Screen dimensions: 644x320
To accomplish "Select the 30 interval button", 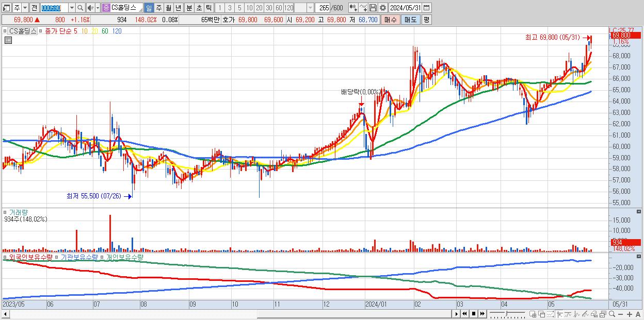I will (269, 8).
